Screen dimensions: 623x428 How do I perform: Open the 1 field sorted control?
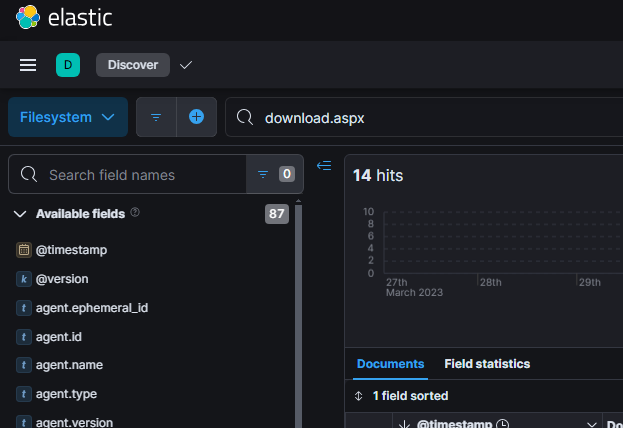point(401,396)
